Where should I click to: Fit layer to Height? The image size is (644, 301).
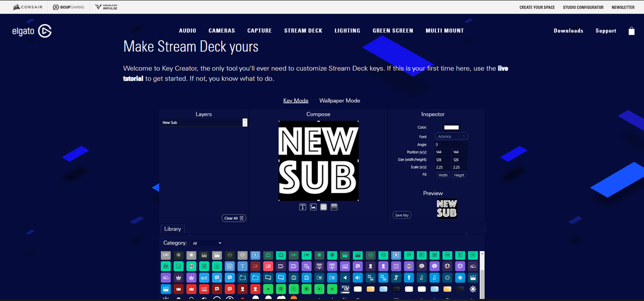(459, 175)
